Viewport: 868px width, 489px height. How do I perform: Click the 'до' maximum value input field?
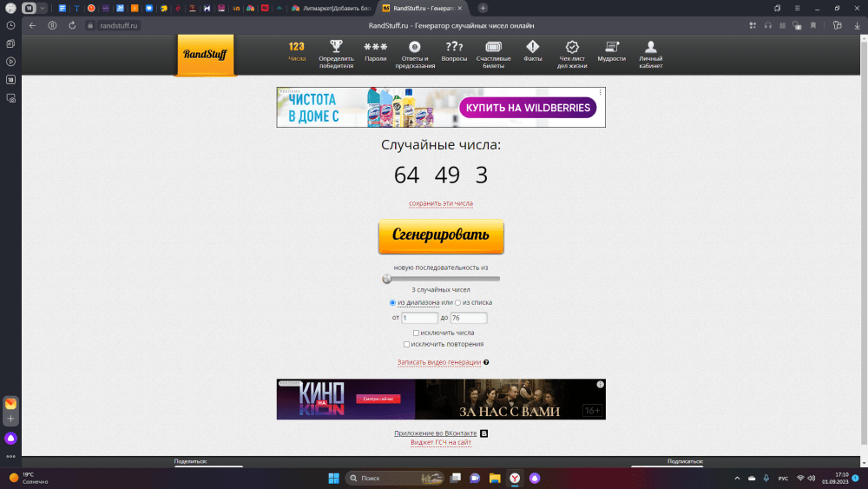469,318
